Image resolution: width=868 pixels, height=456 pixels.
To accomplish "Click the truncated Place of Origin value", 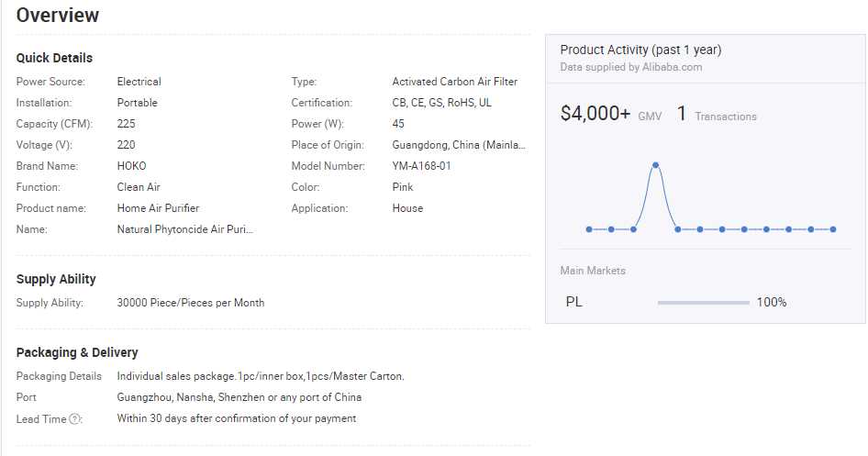I will (459, 145).
